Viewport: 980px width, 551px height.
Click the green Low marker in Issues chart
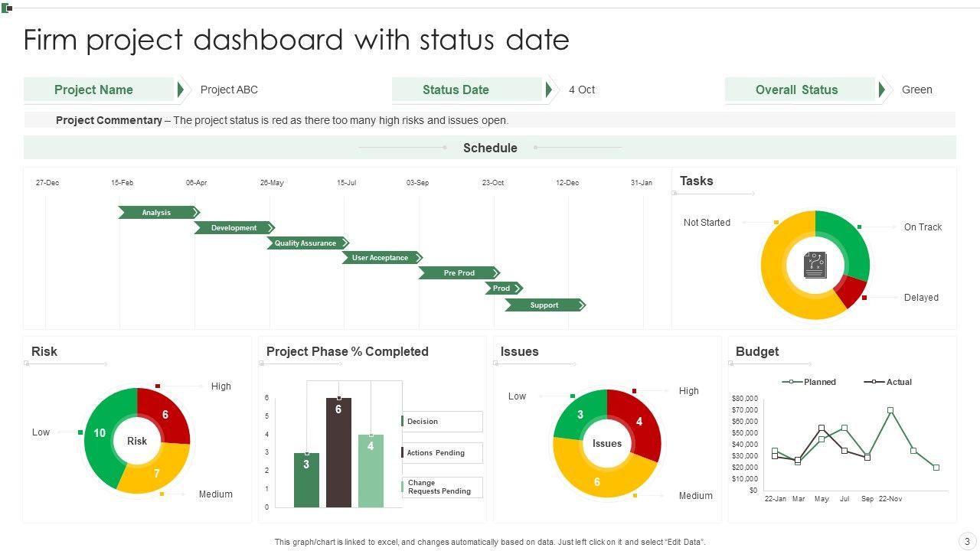pos(573,396)
